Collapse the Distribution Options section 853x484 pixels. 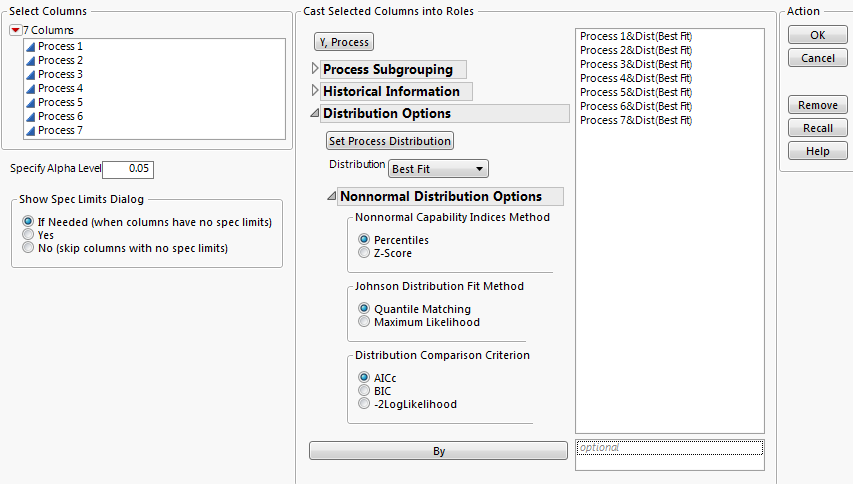click(x=317, y=113)
